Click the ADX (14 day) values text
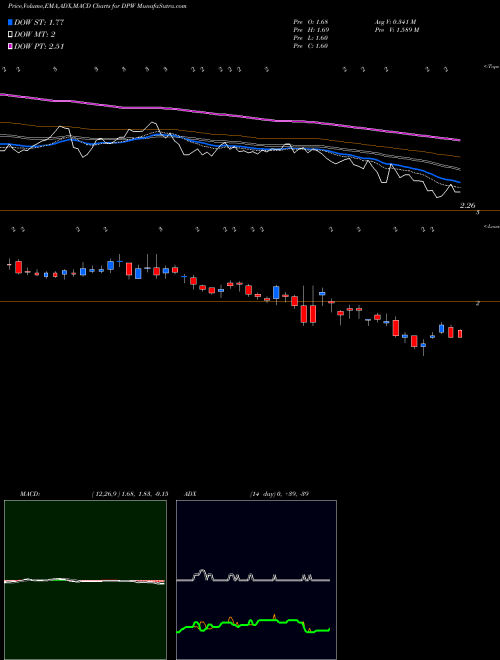500x660 pixels. tap(278, 494)
